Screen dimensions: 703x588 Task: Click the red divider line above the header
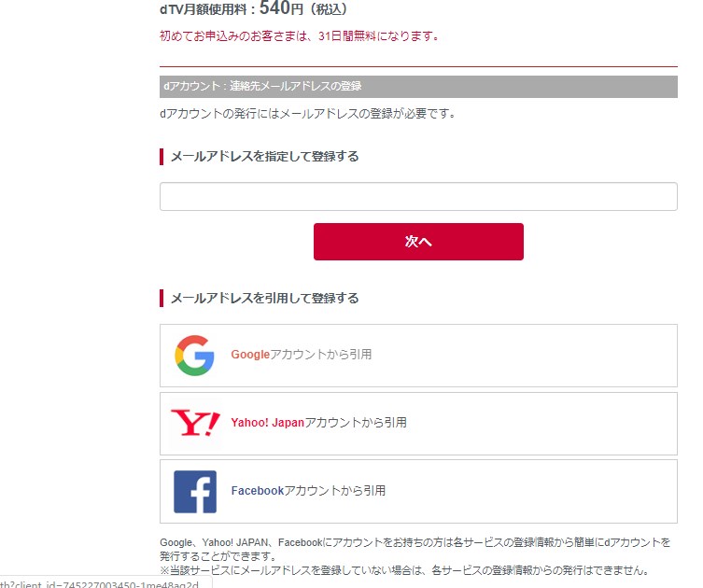(x=418, y=66)
